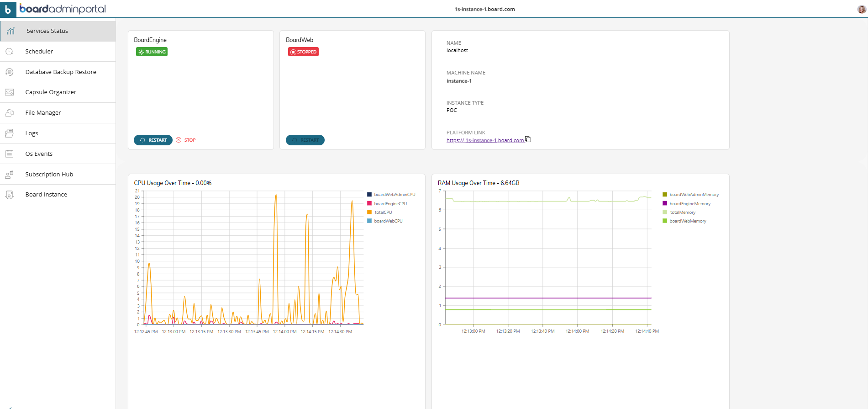This screenshot has width=868, height=409.
Task: Toggle boardEngineCPU legend series
Action: tap(387, 203)
